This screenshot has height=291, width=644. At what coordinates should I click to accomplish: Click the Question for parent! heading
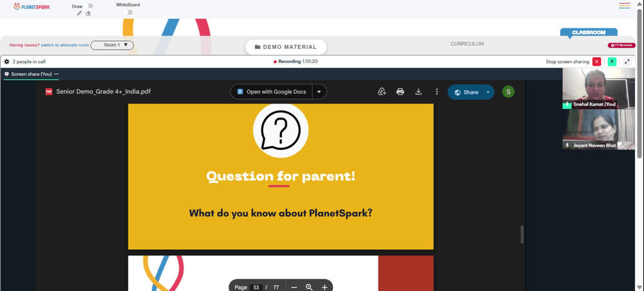281,176
